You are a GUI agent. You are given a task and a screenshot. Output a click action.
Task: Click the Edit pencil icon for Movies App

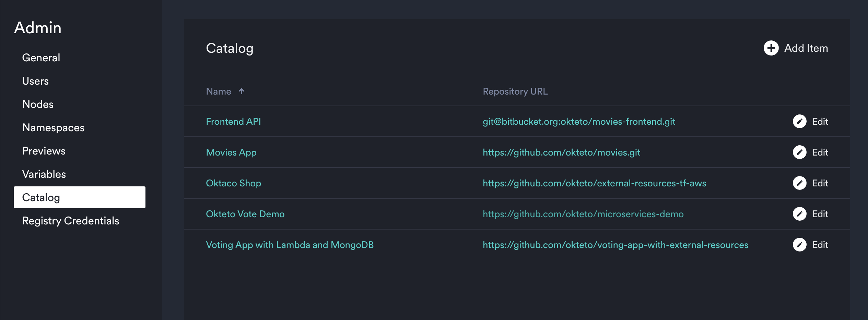[799, 152]
